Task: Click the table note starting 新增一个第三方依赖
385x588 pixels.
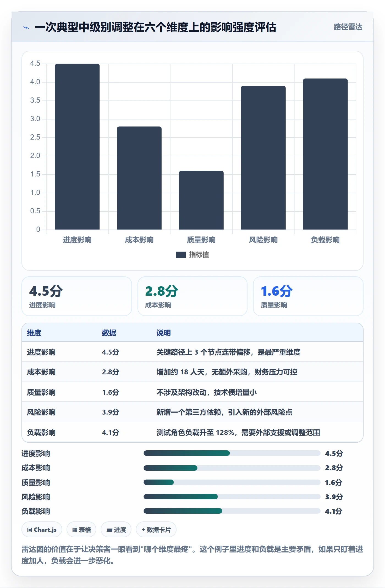Action: click(x=224, y=412)
